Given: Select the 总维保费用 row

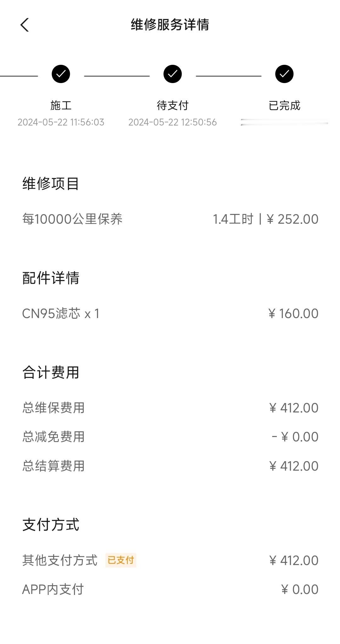Looking at the screenshot, I should (170, 408).
